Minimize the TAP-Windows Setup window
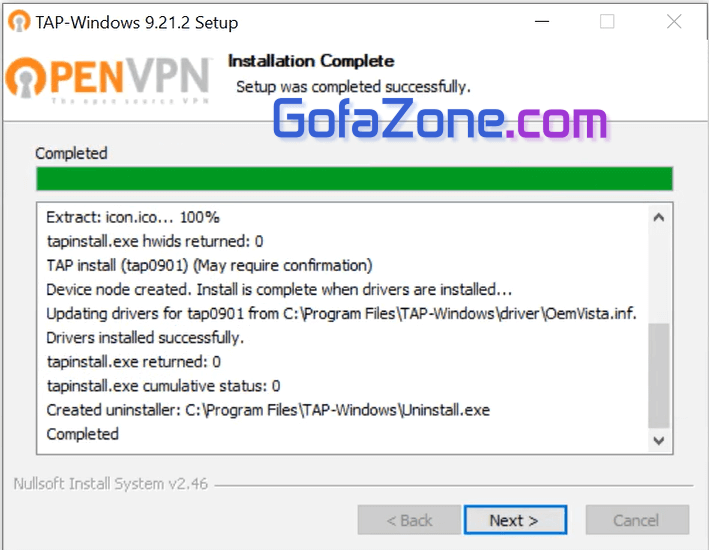The height and width of the screenshot is (550, 709). coord(541,22)
